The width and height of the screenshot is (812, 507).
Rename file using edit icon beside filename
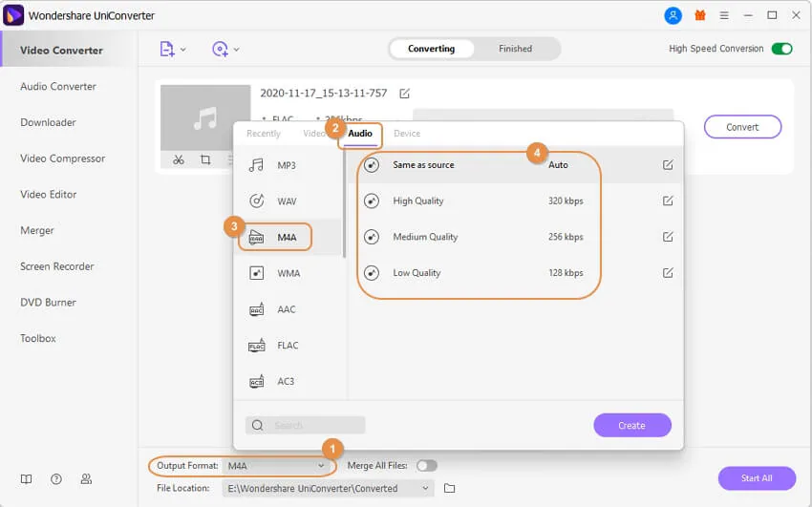tap(404, 94)
